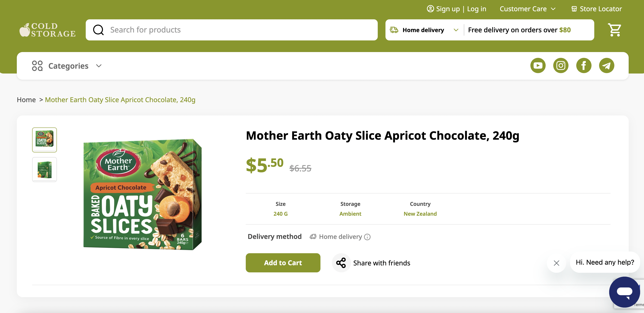Click the share icon beside Add to Cart

point(341,263)
